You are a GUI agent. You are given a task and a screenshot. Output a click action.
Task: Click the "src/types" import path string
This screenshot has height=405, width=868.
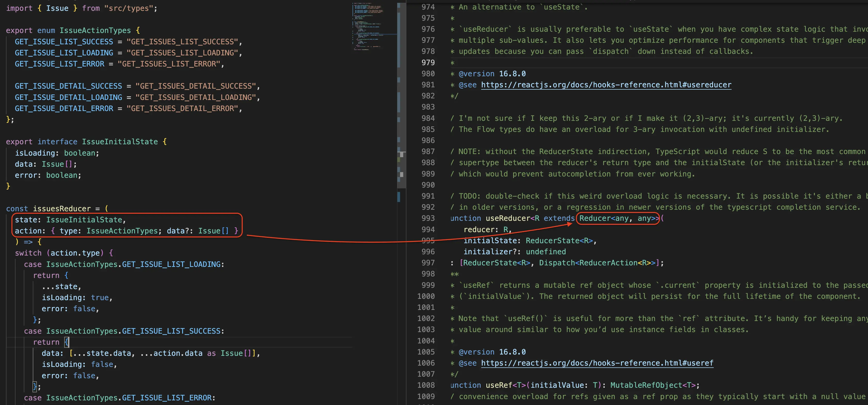[128, 9]
